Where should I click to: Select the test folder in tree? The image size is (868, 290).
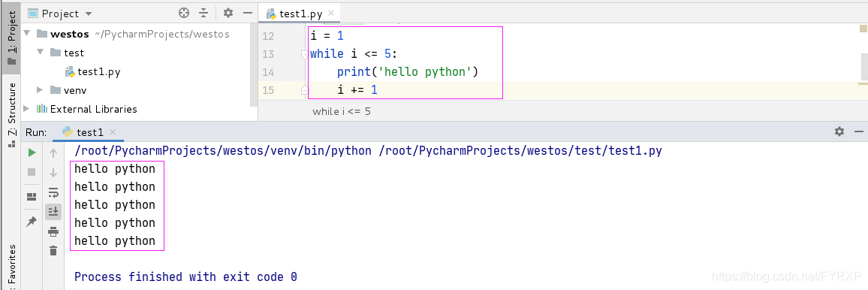(67, 53)
